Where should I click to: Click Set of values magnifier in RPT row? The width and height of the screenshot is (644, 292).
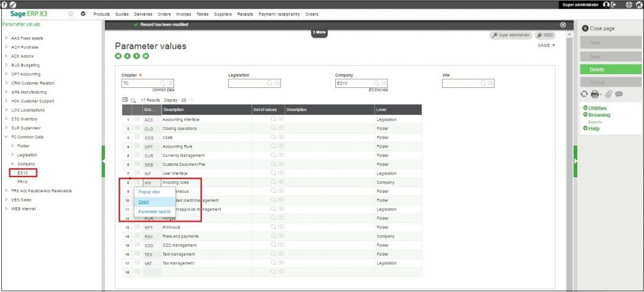tap(273, 227)
